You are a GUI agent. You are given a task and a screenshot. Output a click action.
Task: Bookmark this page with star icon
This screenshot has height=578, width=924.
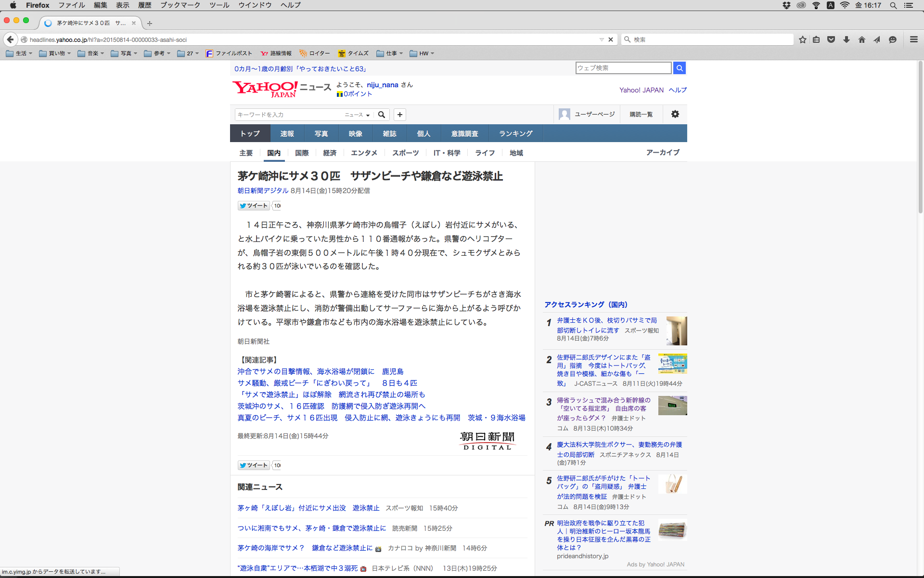click(x=802, y=39)
